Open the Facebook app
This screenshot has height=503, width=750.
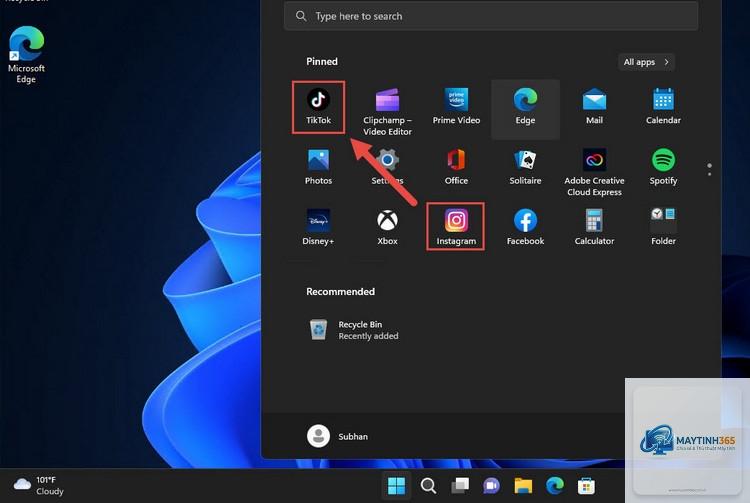click(525, 227)
